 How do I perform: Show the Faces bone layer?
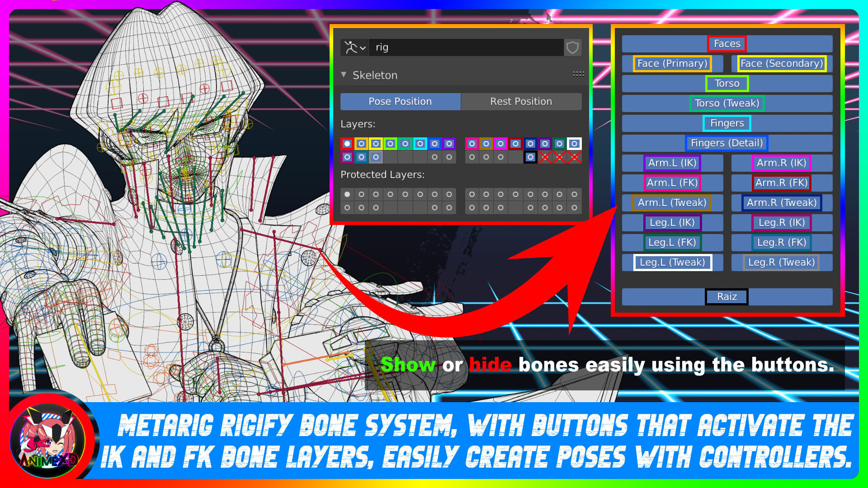726,44
